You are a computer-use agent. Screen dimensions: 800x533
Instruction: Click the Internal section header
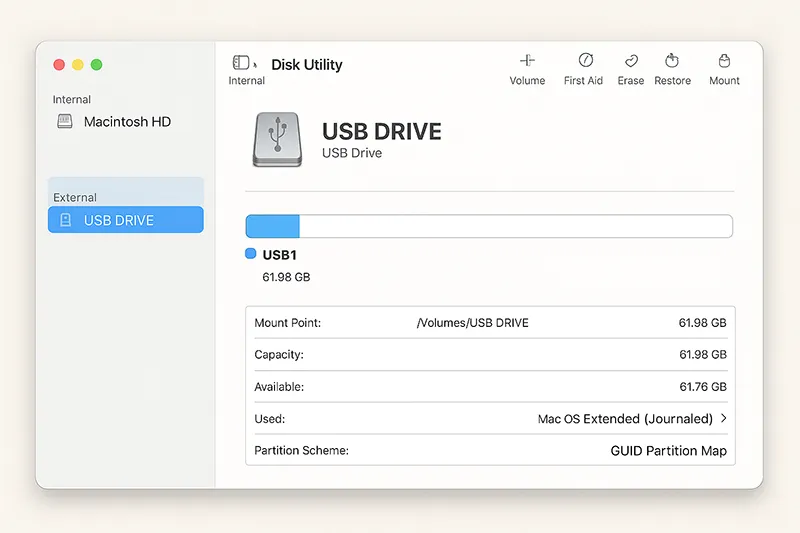click(x=72, y=99)
